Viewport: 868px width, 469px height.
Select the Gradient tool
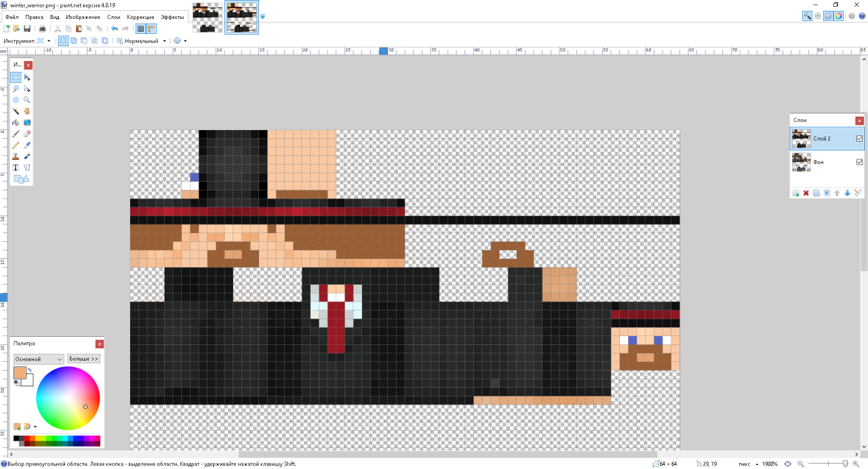27,123
